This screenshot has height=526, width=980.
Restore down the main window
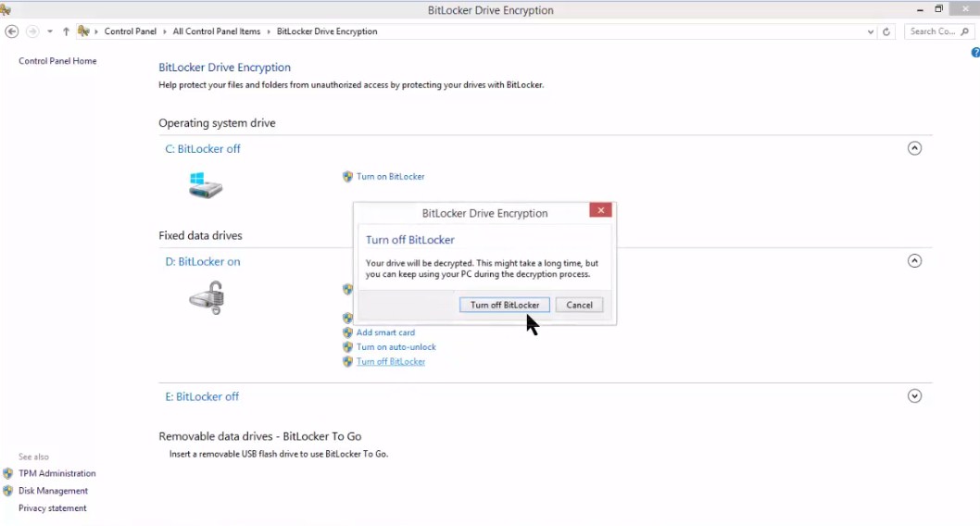click(x=938, y=8)
